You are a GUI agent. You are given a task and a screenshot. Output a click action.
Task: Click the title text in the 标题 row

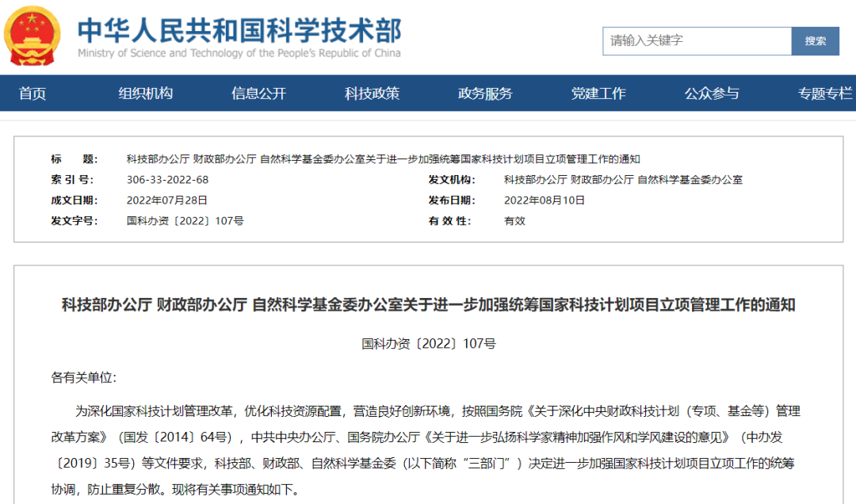pos(384,159)
